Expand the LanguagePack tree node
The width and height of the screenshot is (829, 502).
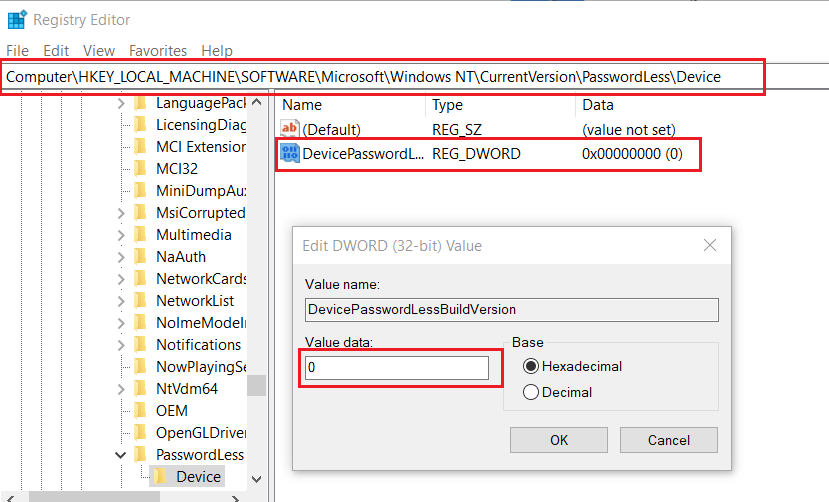pos(121,103)
